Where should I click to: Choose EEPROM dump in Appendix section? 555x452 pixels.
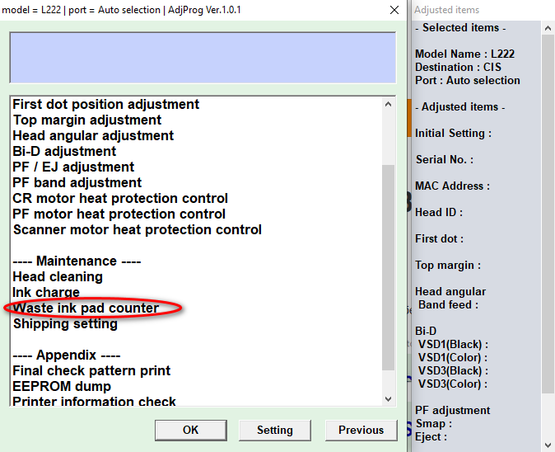pos(62,386)
